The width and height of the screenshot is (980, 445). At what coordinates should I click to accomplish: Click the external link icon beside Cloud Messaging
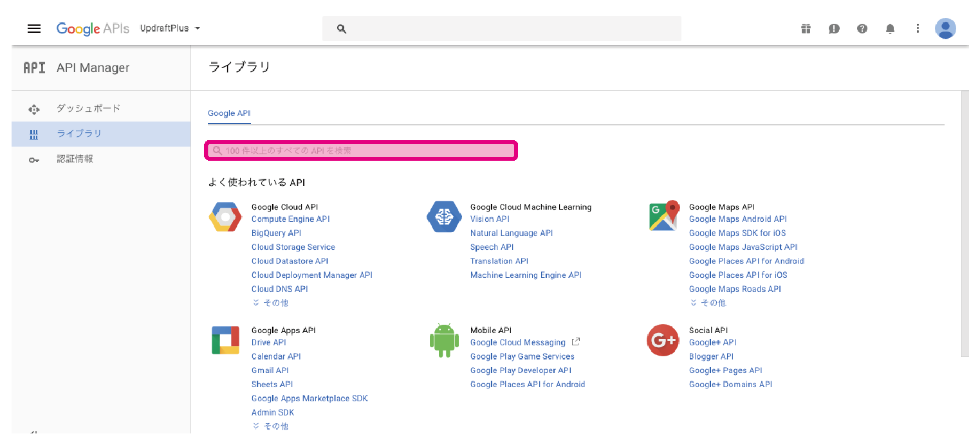(576, 342)
